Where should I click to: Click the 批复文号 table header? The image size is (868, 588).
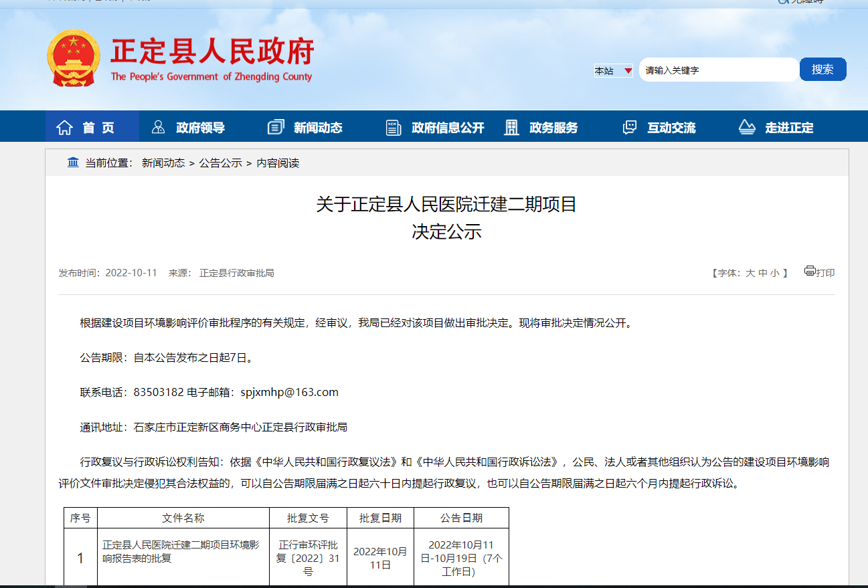(x=308, y=518)
